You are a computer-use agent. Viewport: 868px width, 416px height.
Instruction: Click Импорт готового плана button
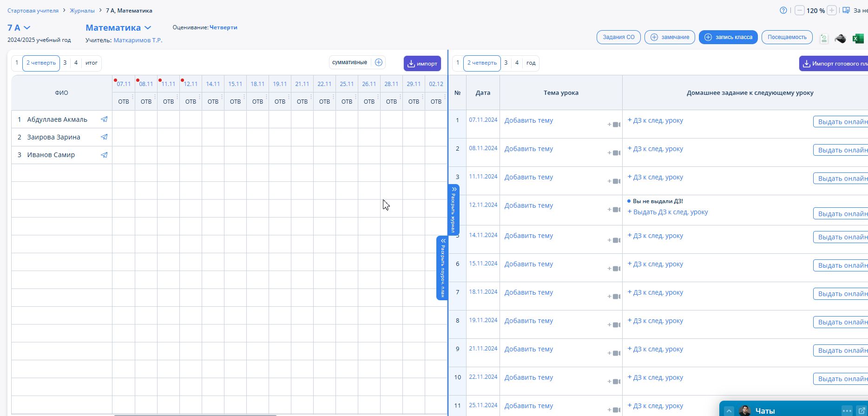(x=834, y=64)
